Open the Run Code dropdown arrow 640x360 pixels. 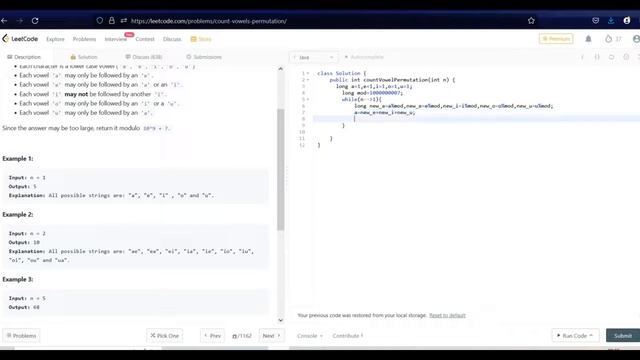591,336
